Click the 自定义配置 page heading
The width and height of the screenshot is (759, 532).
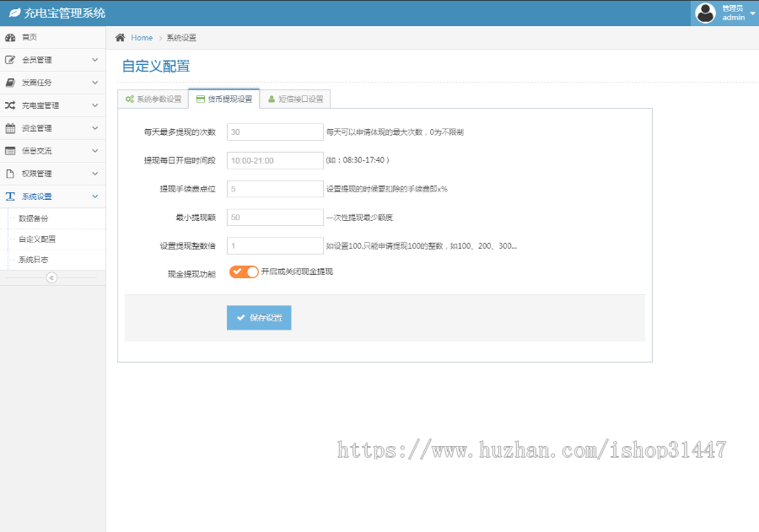pos(156,67)
